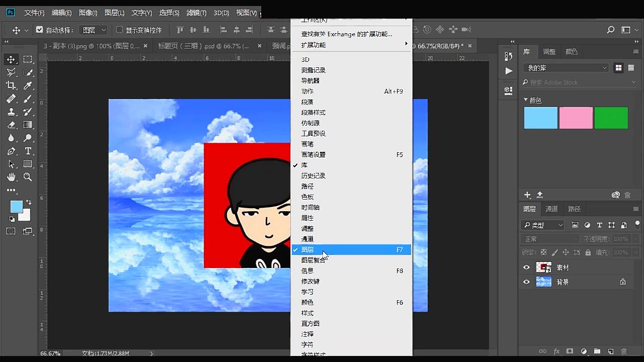Viewport: 644px width, 362px height.
Task: Select the Eyedropper tool
Action: click(x=28, y=85)
